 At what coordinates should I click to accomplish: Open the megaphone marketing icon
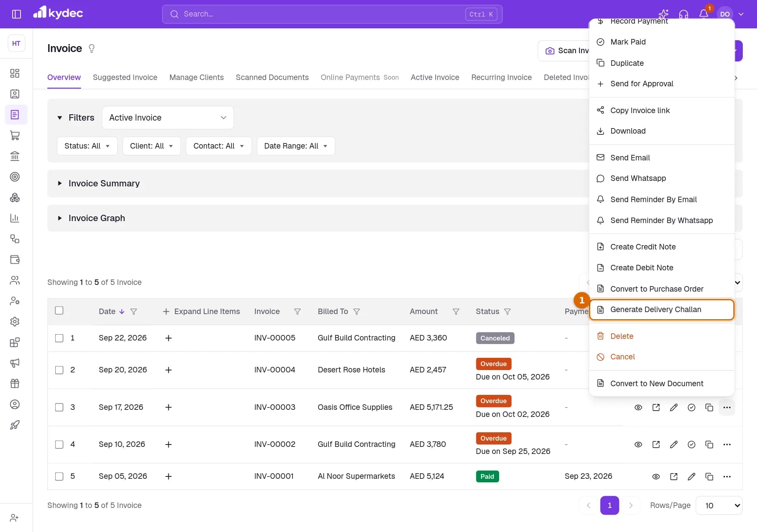15,363
